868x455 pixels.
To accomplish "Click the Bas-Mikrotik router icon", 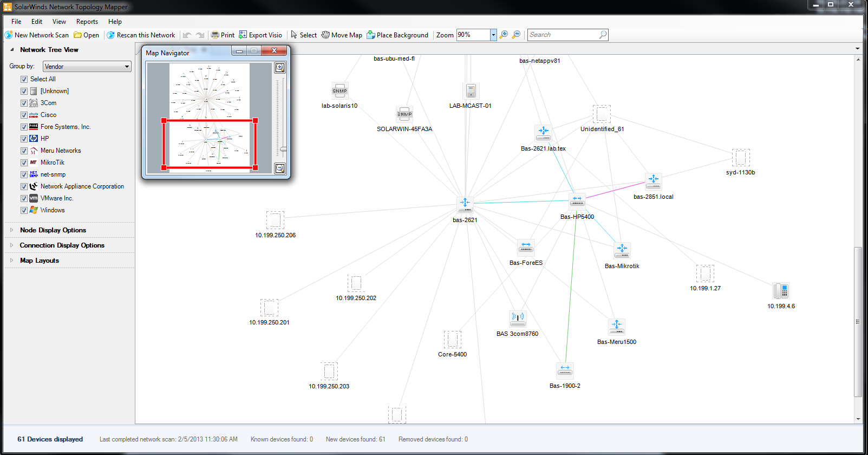I will (x=622, y=250).
